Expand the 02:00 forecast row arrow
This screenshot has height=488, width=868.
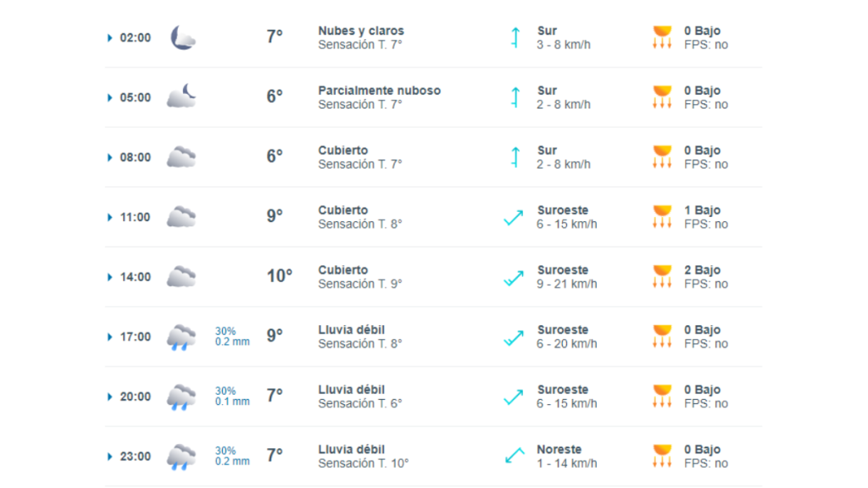coord(109,38)
